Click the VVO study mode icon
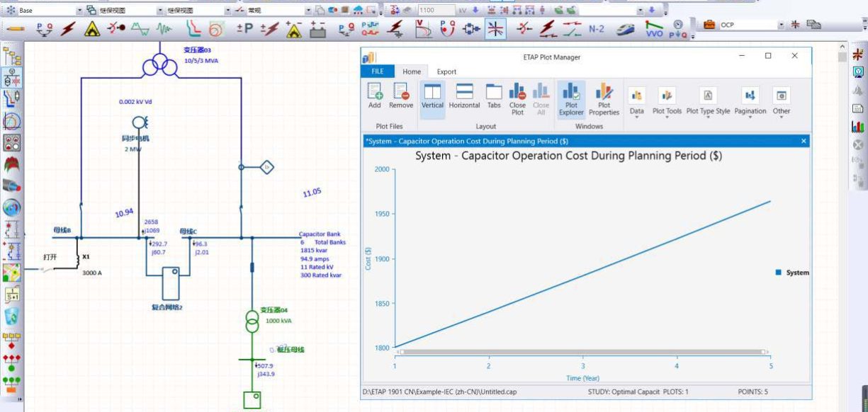 (654, 29)
